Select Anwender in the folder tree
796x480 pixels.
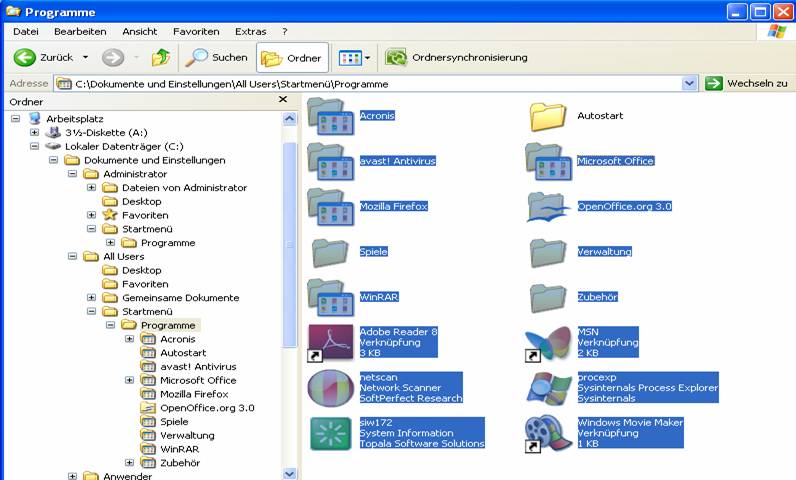tap(127, 476)
